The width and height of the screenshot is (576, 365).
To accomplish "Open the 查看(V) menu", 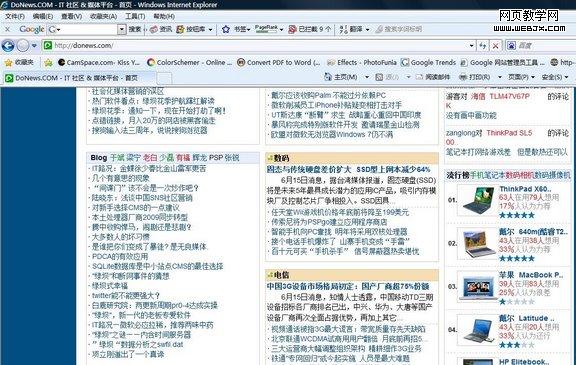I will point(71,16).
